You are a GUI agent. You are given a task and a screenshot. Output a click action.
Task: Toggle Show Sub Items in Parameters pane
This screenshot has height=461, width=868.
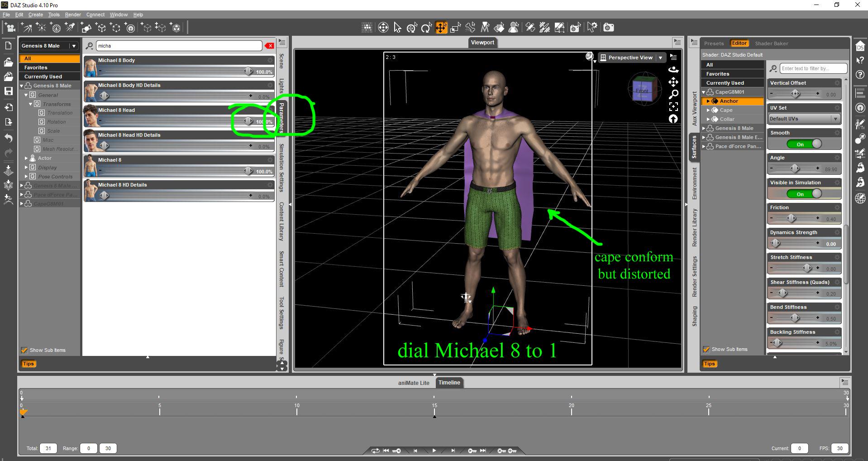[24, 350]
